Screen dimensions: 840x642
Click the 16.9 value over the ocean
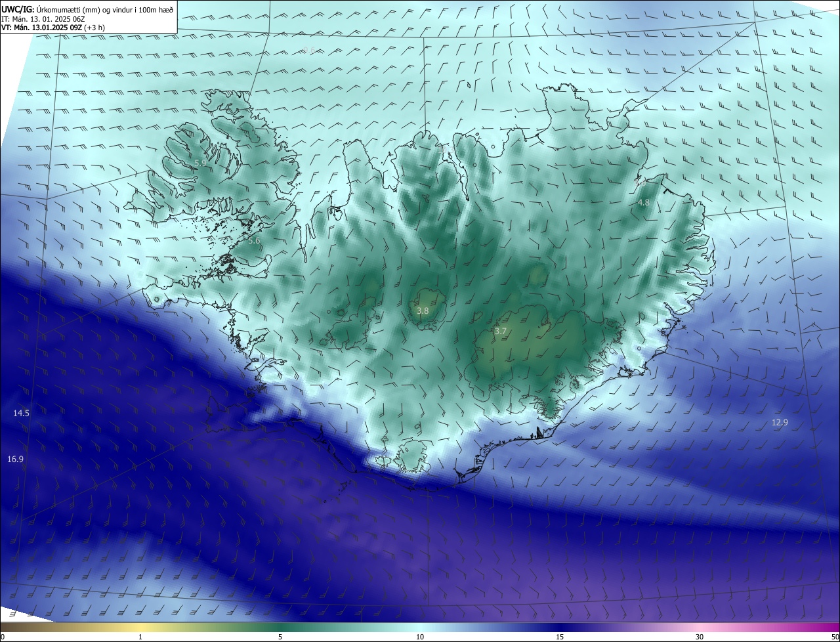click(16, 460)
